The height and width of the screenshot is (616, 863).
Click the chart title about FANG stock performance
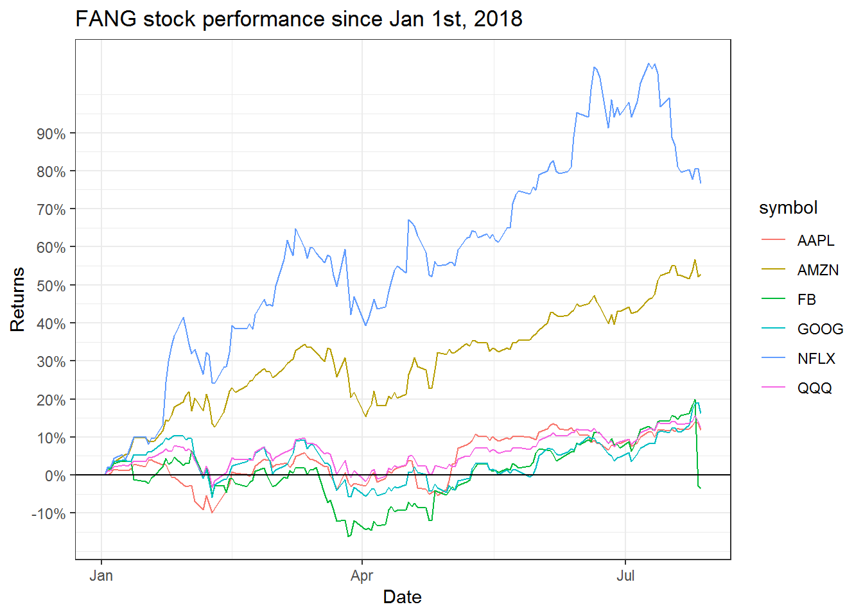pyautogui.click(x=299, y=19)
